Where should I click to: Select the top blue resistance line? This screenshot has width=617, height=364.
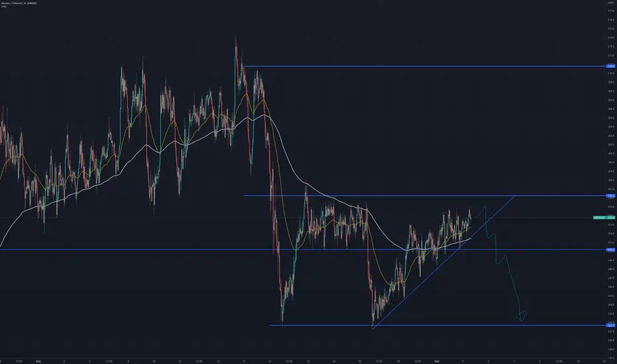424,66
